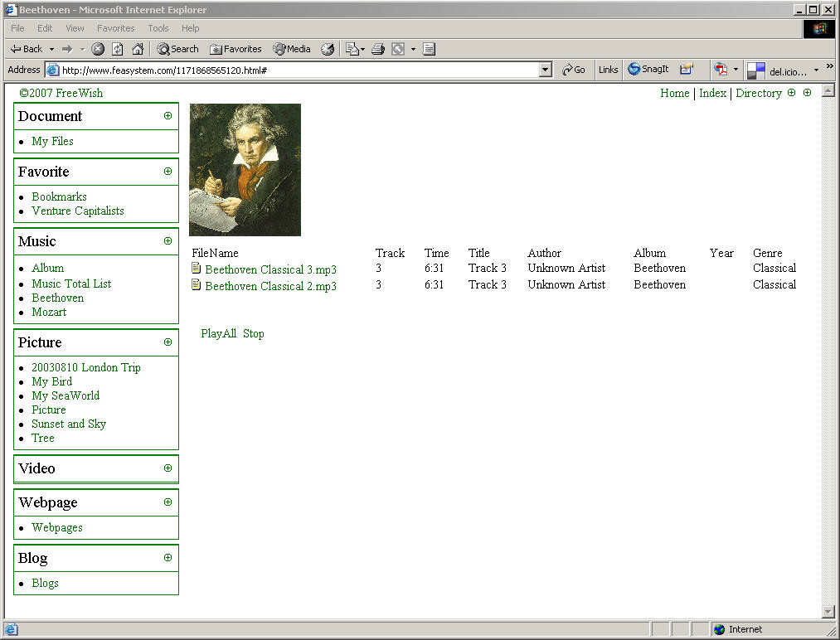Click the first plus icon after Directory
The height and width of the screenshot is (640, 840).
click(791, 93)
